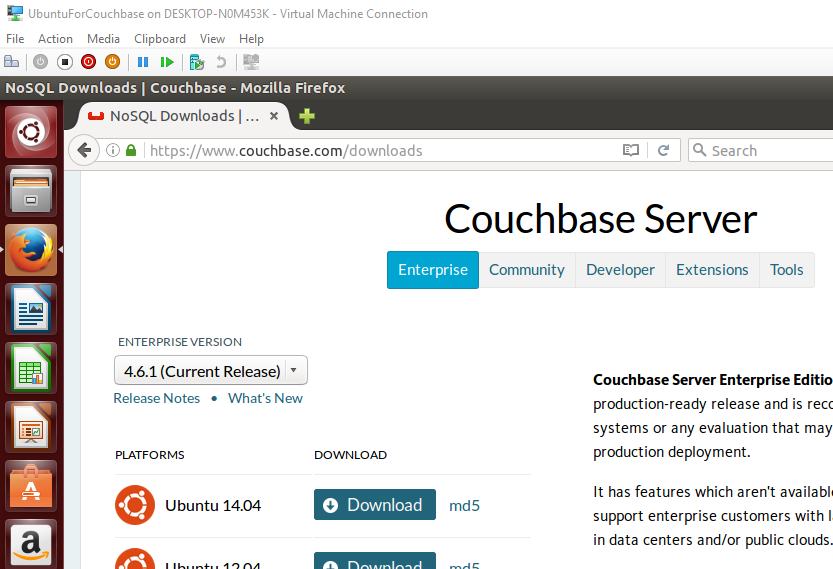This screenshot has height=569, width=833.
Task: Click the site information icon
Action: [113, 150]
